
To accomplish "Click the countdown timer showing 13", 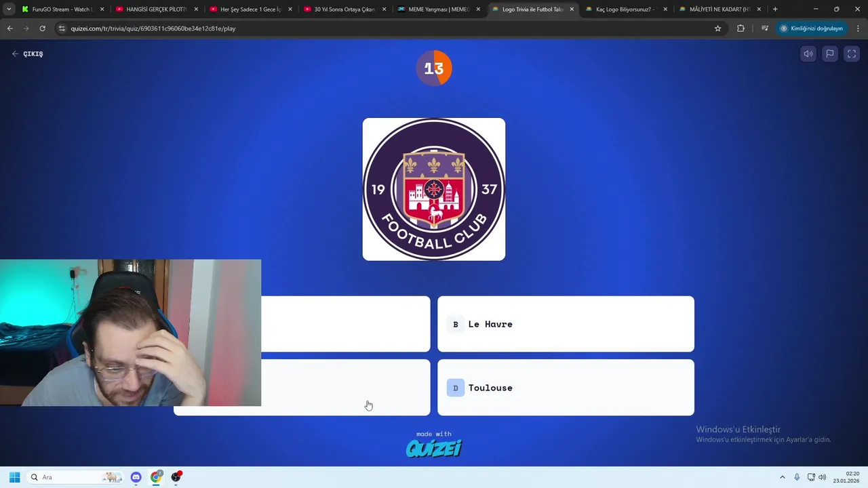I will pyautogui.click(x=434, y=68).
